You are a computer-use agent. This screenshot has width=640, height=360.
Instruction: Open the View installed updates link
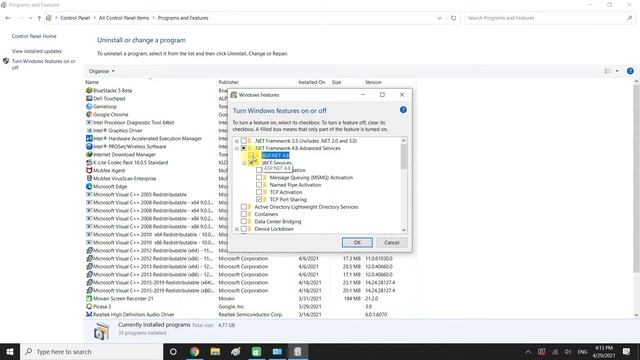(x=37, y=51)
